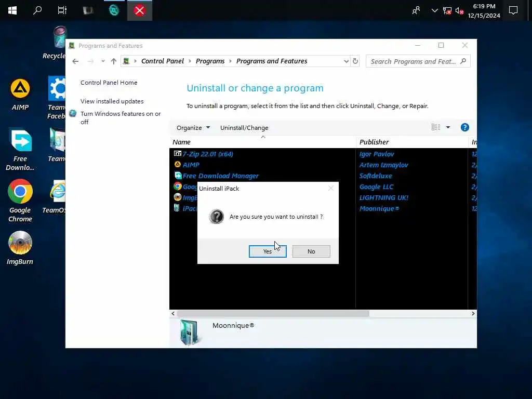Click Programs breadcrumb
The width and height of the screenshot is (532, 399).
click(210, 61)
